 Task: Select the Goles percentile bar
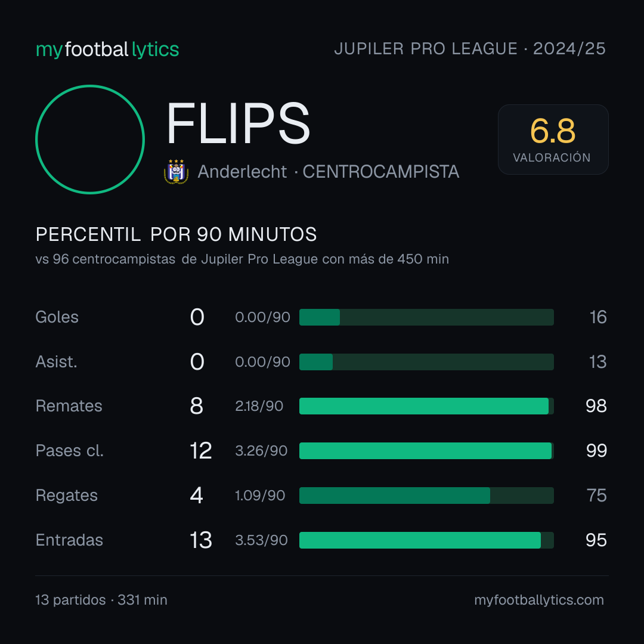(x=426, y=317)
